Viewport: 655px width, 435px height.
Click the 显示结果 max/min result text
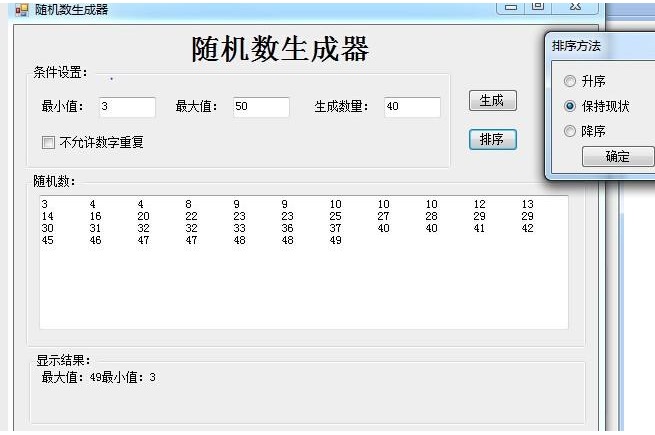click(98, 378)
